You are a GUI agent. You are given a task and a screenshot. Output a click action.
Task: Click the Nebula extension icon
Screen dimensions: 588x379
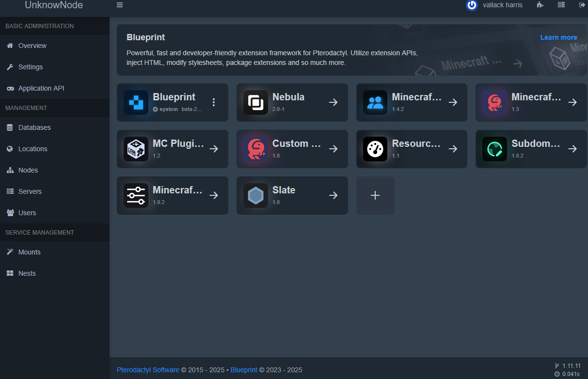pos(255,102)
